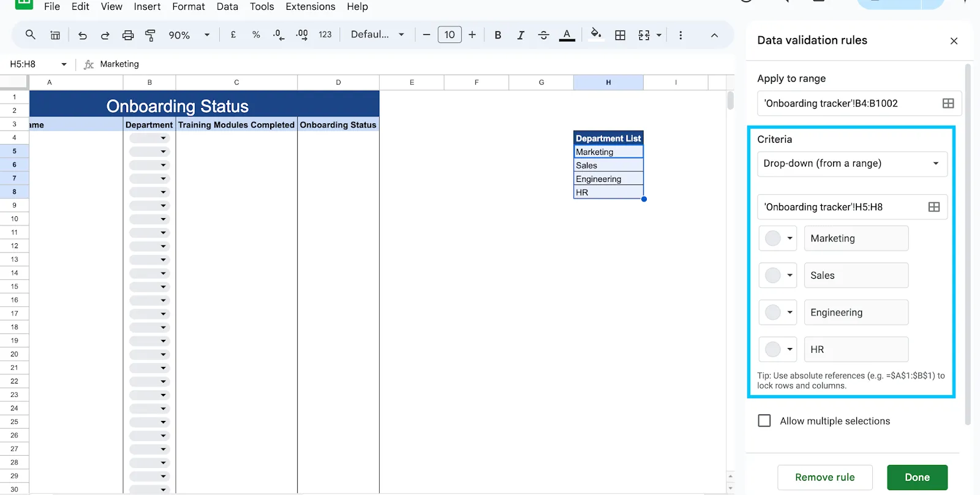Click the formula bar showing Marketing
The image size is (980, 495).
(417, 64)
